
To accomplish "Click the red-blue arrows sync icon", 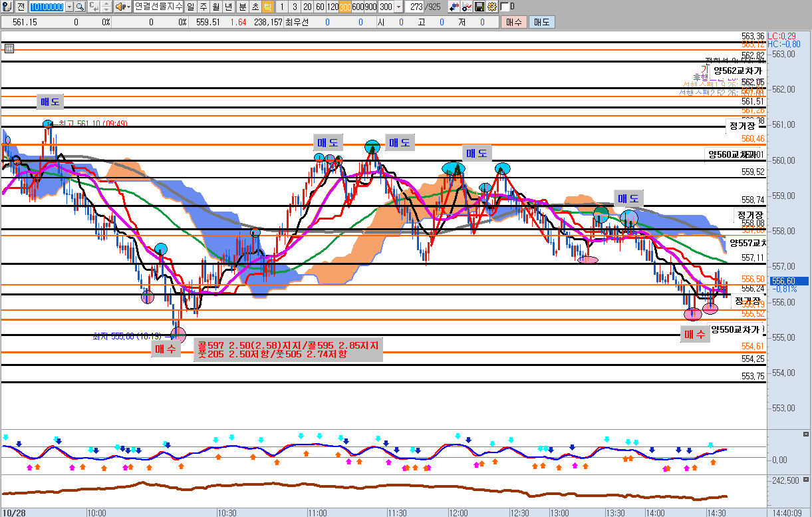I will click(454, 7).
